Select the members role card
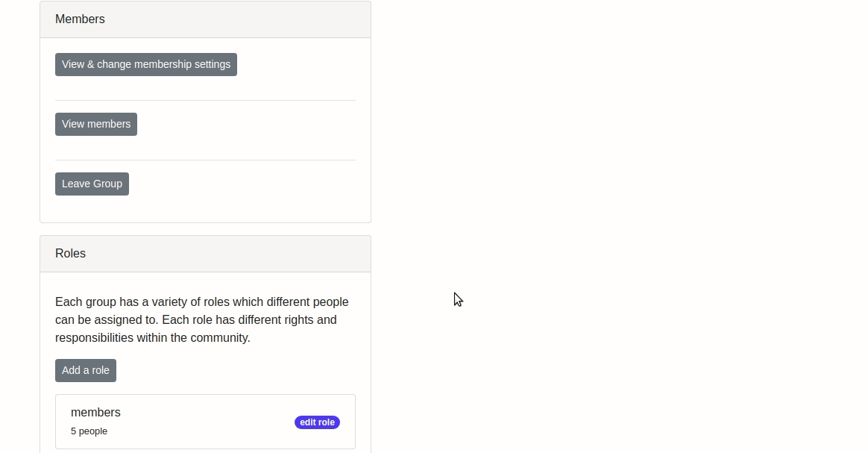 click(x=205, y=422)
